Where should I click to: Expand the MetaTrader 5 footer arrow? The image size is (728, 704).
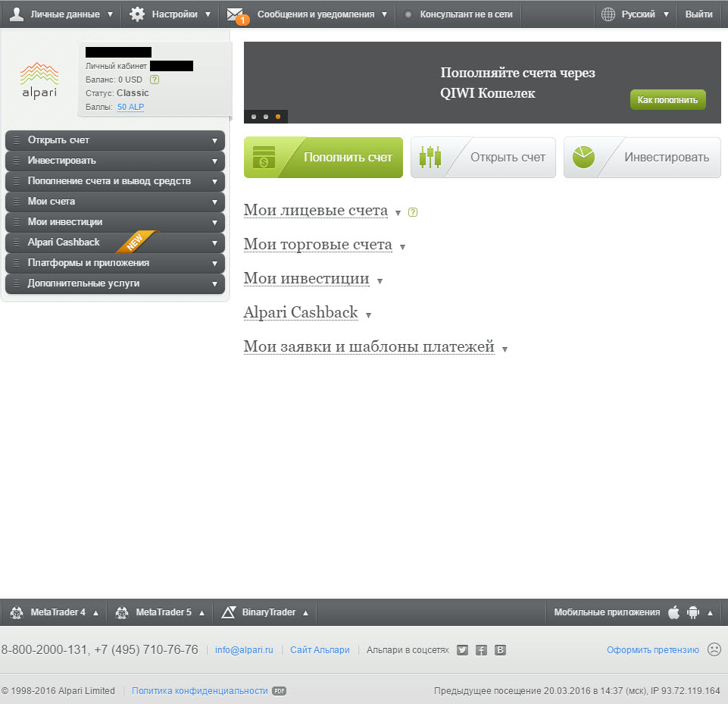pyautogui.click(x=202, y=613)
